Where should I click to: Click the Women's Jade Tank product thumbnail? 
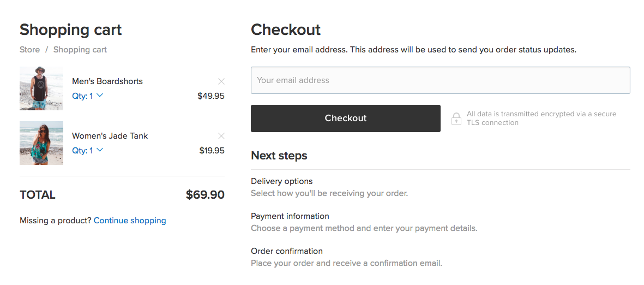41,143
